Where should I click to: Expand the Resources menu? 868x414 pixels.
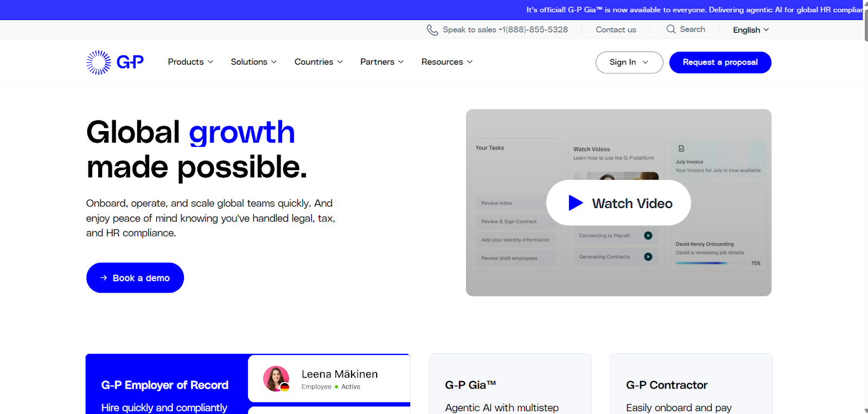tap(447, 62)
